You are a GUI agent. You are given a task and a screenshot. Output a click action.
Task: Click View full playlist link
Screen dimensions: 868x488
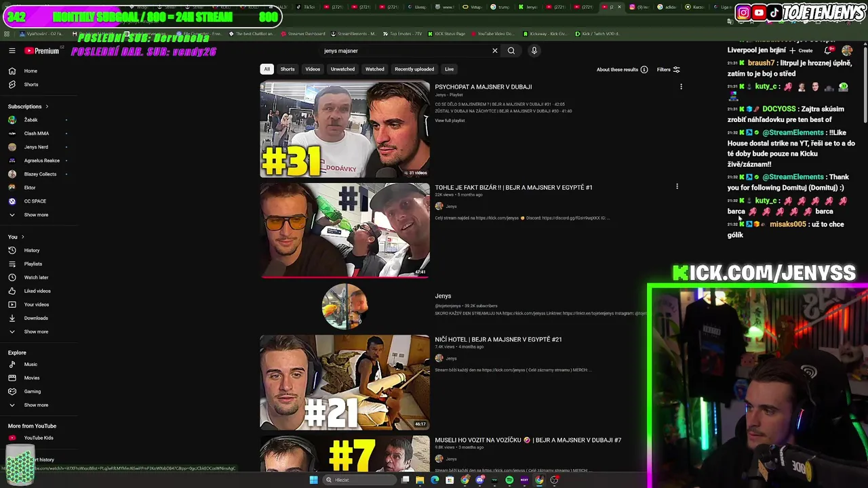click(x=450, y=121)
